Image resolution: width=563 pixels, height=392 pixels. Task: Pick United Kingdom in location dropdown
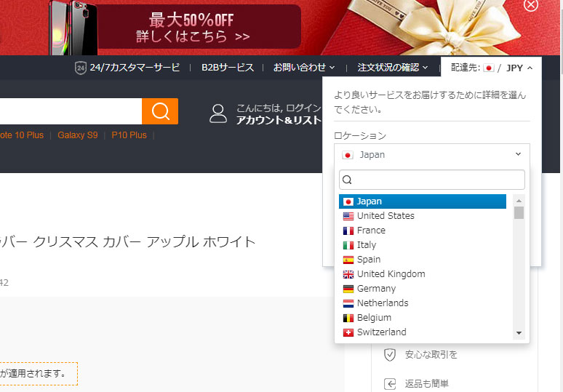click(391, 274)
